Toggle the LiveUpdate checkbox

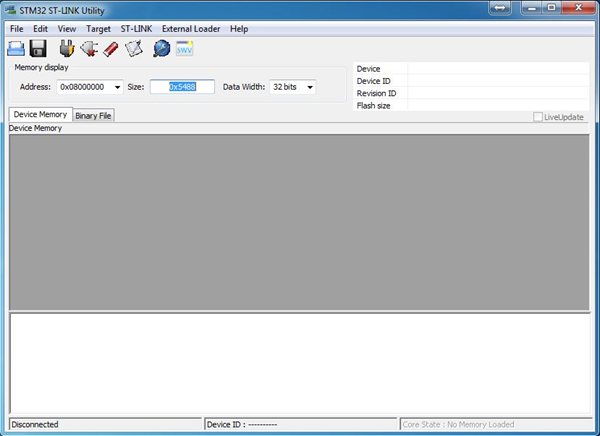[538, 117]
